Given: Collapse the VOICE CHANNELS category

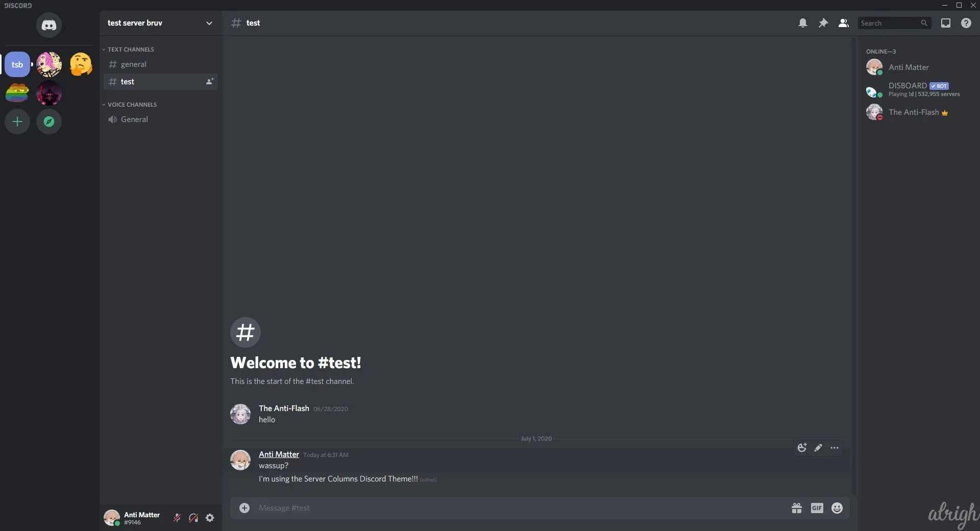Looking at the screenshot, I should pos(129,105).
